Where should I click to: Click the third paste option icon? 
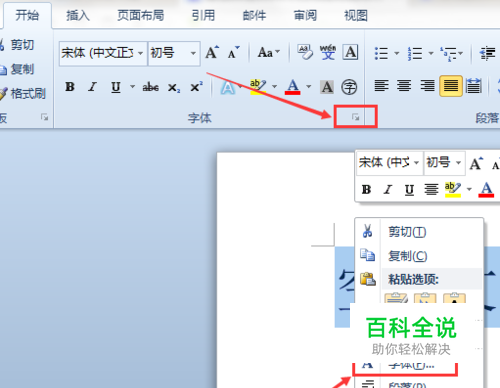tap(454, 298)
